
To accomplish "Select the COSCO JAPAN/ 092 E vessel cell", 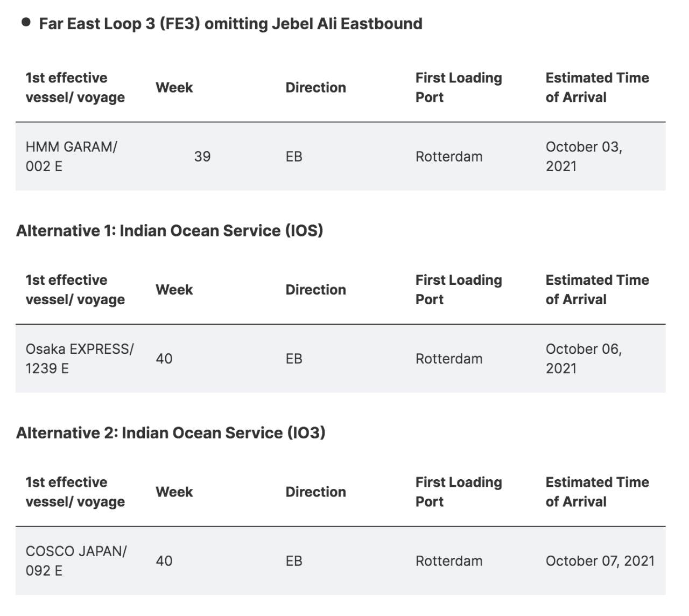I will [76, 561].
